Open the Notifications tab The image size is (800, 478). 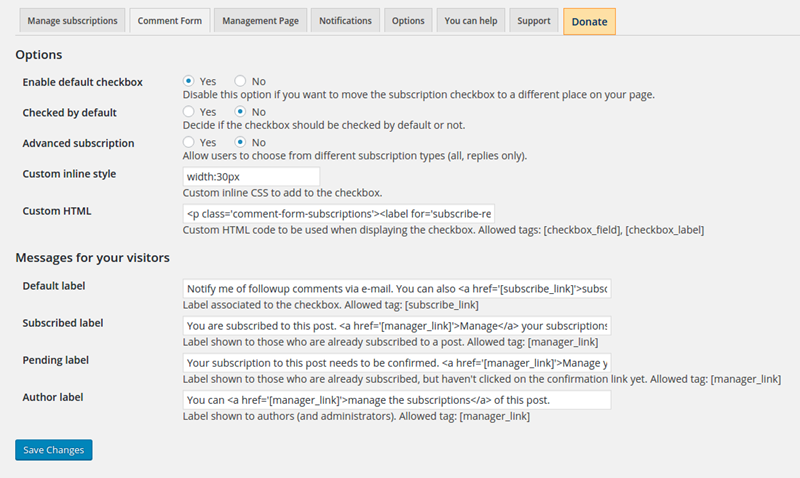click(x=345, y=21)
